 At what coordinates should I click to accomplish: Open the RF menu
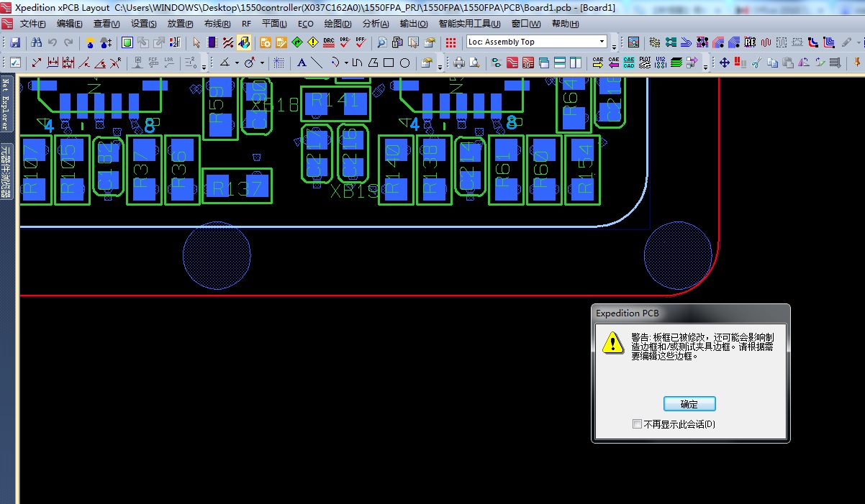(x=246, y=24)
